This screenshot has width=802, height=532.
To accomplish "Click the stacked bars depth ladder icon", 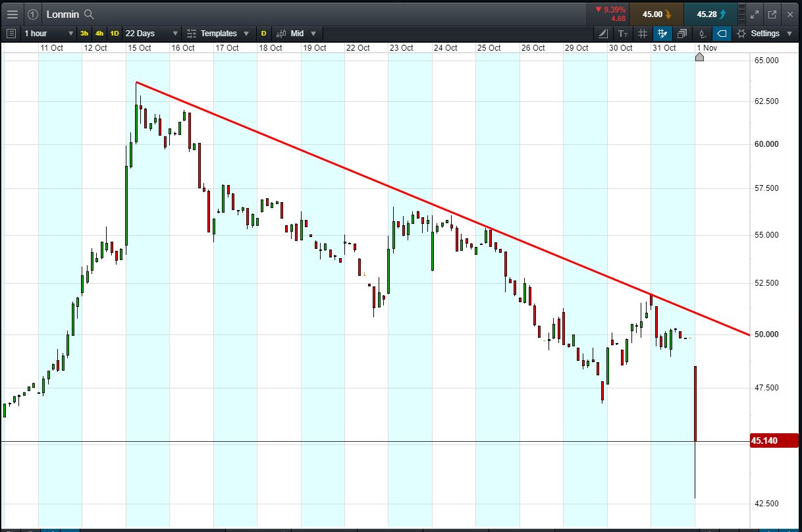I will coord(742,14).
